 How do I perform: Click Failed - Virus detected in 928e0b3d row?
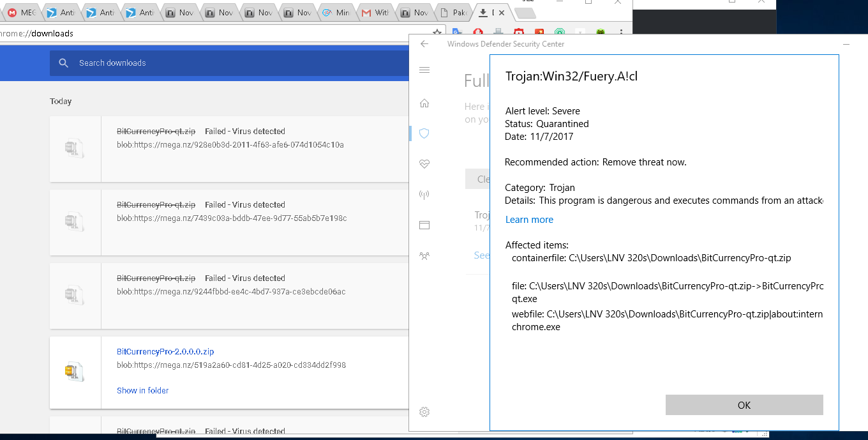coord(245,132)
